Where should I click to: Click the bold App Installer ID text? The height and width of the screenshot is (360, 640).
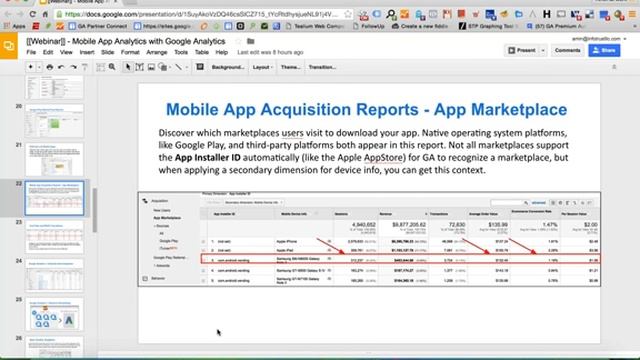point(207,158)
